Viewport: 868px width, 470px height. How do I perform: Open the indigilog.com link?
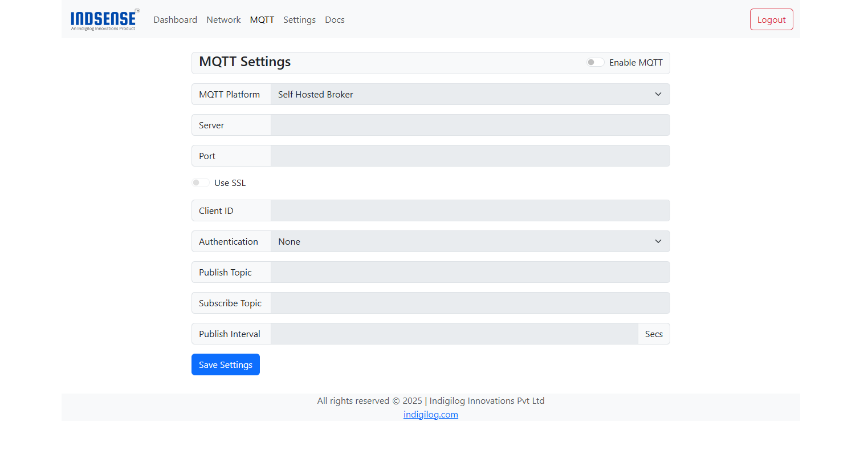point(430,414)
